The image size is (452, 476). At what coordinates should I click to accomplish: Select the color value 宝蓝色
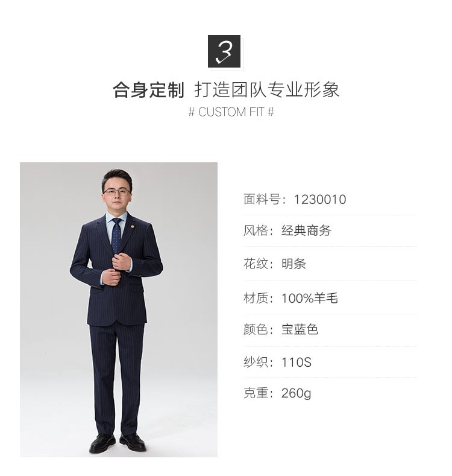tap(300, 329)
